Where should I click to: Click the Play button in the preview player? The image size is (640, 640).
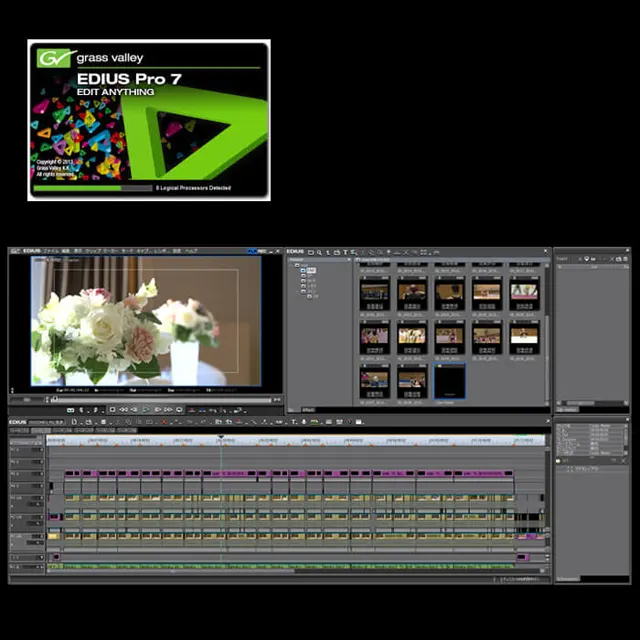coord(146,409)
